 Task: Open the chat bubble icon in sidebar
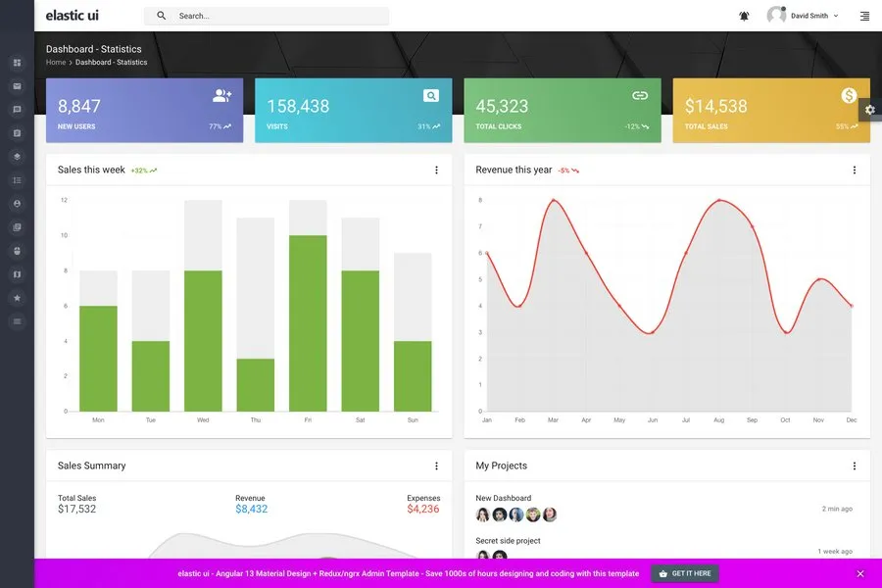point(17,110)
